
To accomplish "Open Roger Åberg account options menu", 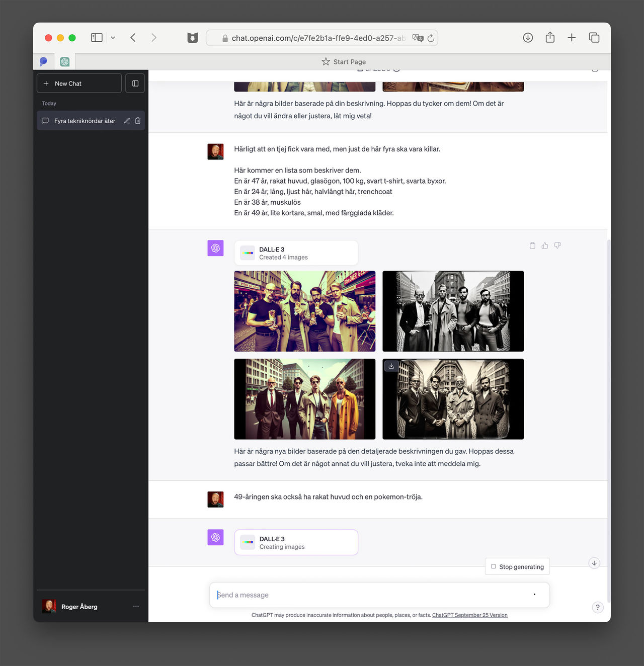I will (136, 607).
